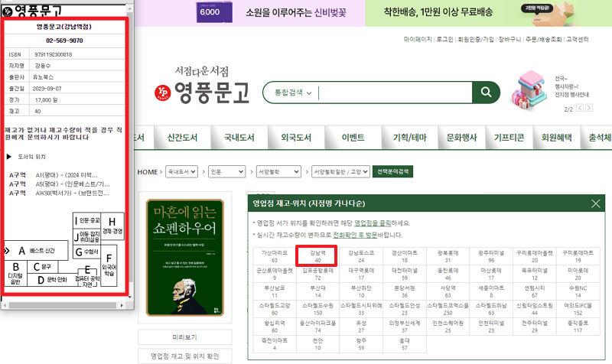
Task: Open the 기획/테마 tab
Action: pyautogui.click(x=410, y=138)
